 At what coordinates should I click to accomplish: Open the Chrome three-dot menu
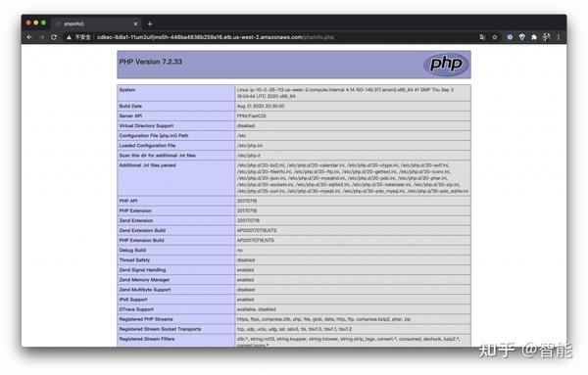(x=559, y=37)
